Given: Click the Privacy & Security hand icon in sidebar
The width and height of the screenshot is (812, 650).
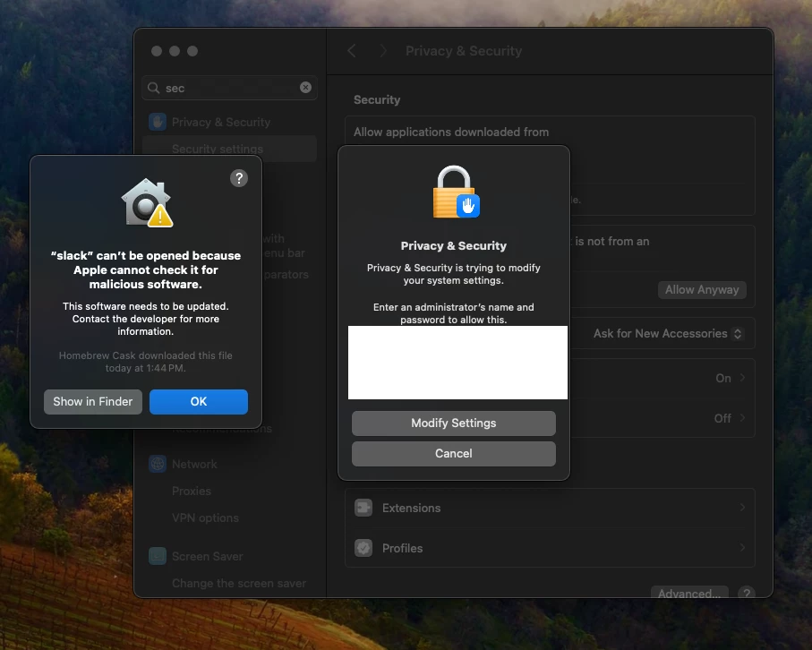Looking at the screenshot, I should coord(158,123).
